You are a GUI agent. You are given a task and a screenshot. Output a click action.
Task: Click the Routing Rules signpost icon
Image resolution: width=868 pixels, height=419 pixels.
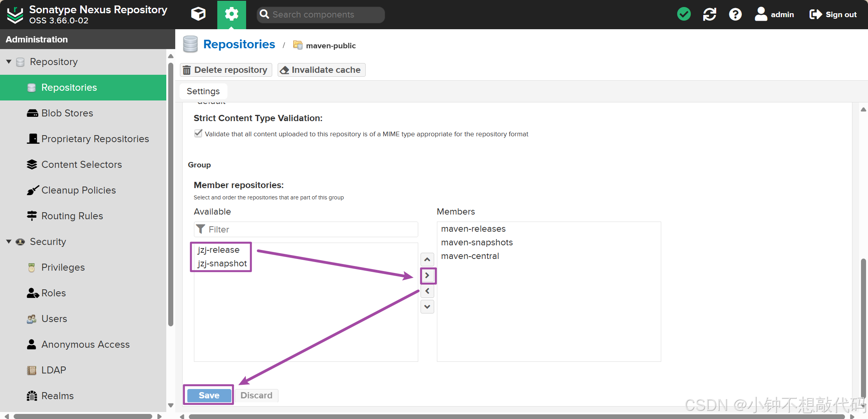32,216
